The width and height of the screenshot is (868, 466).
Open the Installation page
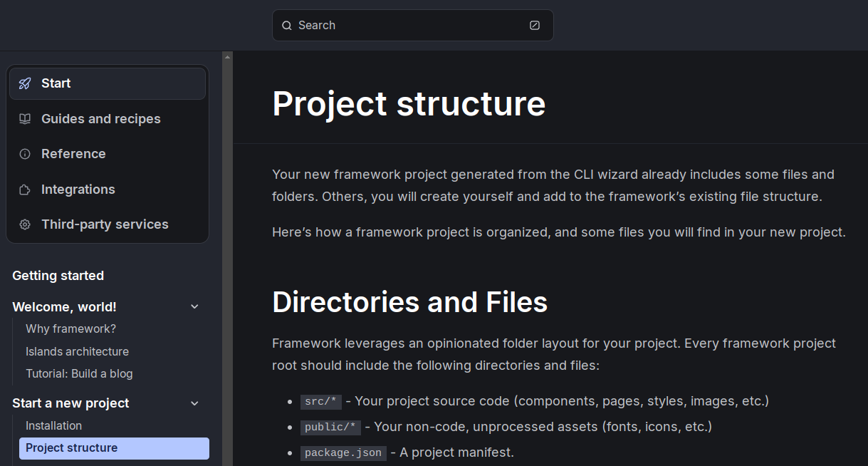pyautogui.click(x=54, y=425)
